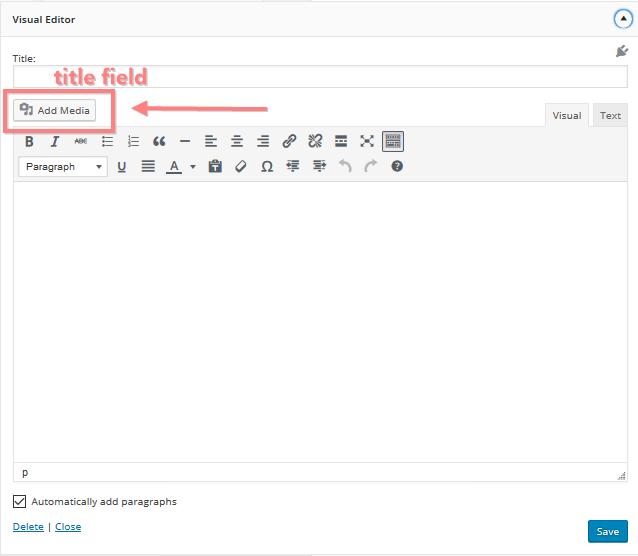Insert or edit link
The height and width of the screenshot is (556, 638).
[x=289, y=142]
